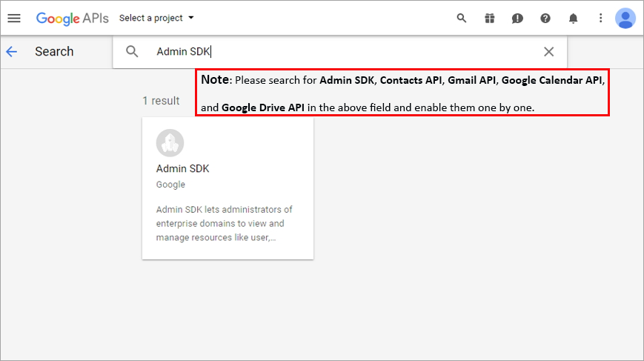Go back using the blue arrow

12,52
